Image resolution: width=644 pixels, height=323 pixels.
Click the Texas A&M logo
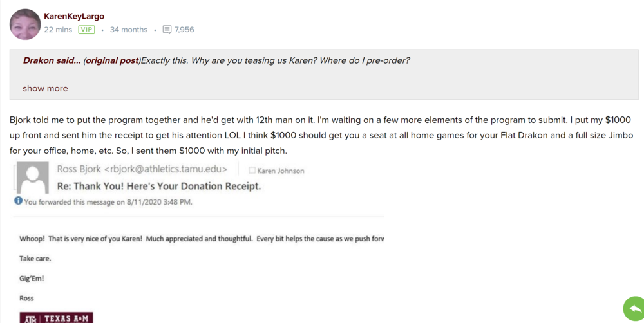56,318
